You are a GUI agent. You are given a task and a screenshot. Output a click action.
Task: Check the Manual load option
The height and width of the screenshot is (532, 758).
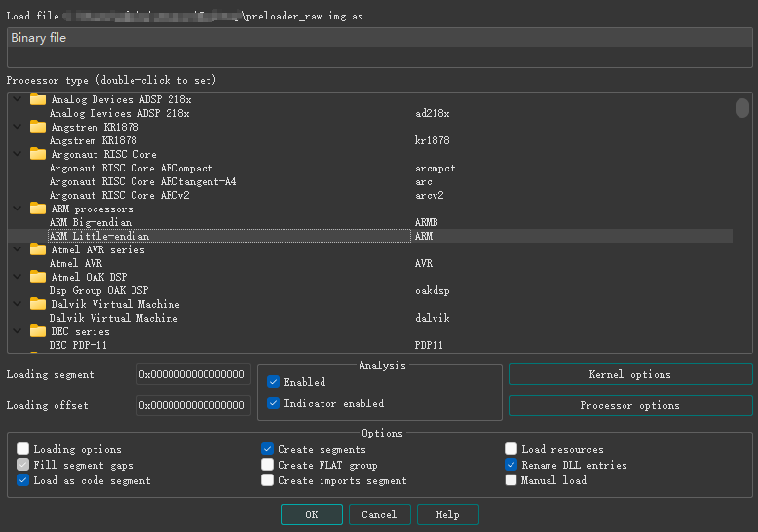(512, 480)
